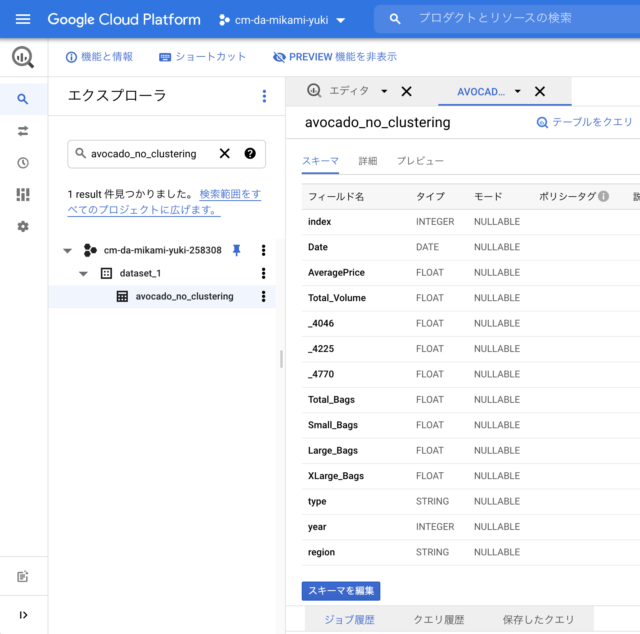Click the avocado_no_clustering table heading
Image resolution: width=640 pixels, height=634 pixels.
pyautogui.click(x=378, y=122)
